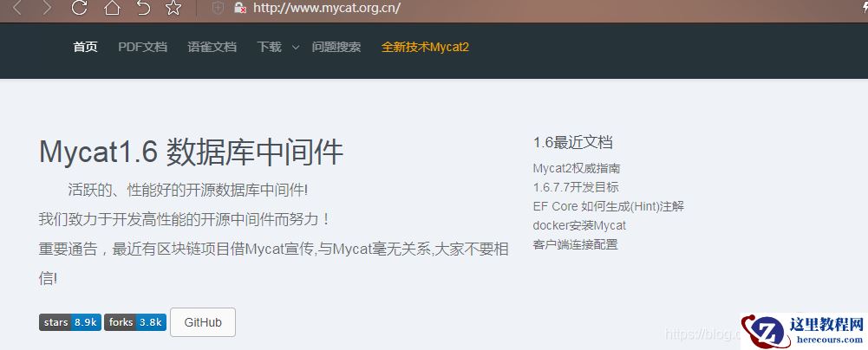Screen dimensions: 868x350
Task: Open the 客户端连接配置 link
Action: [575, 244]
